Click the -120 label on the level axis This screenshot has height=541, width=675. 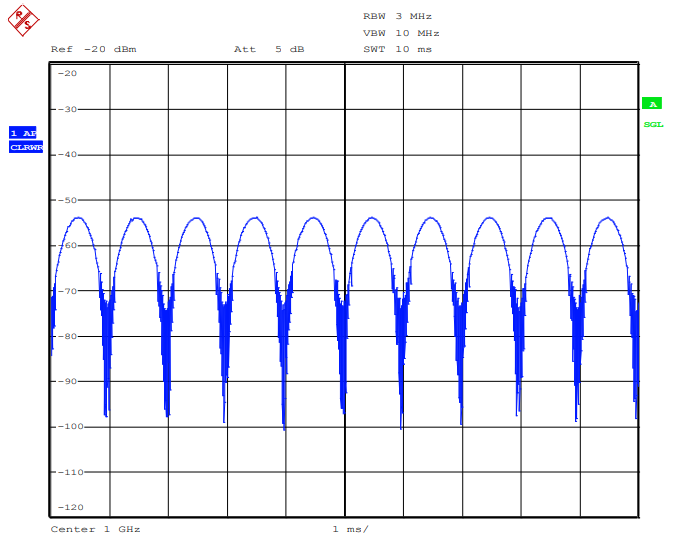point(70,507)
